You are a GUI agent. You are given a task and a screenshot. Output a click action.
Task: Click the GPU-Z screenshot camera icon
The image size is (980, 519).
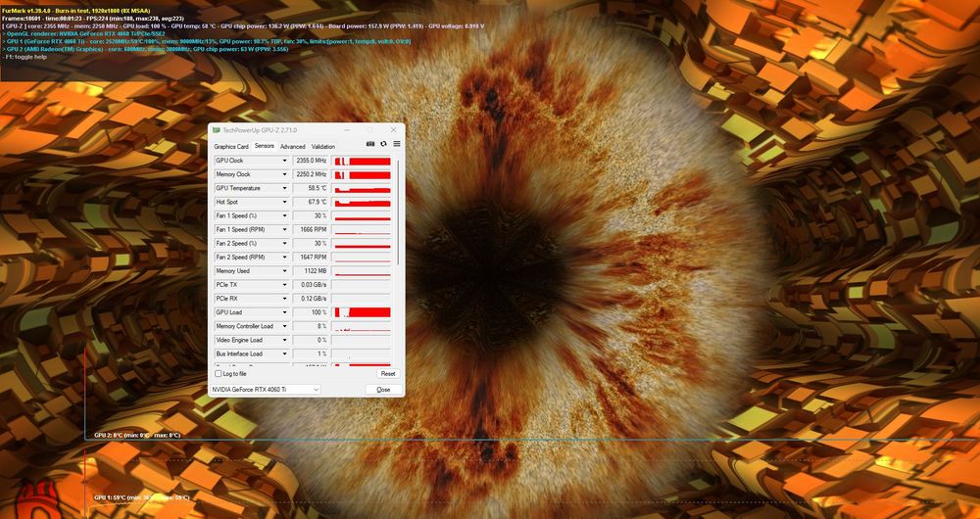370,144
